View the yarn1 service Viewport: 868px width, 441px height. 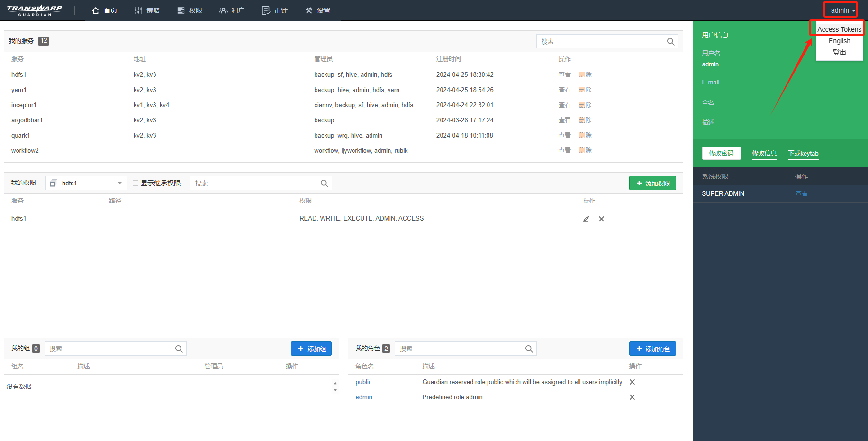point(564,90)
